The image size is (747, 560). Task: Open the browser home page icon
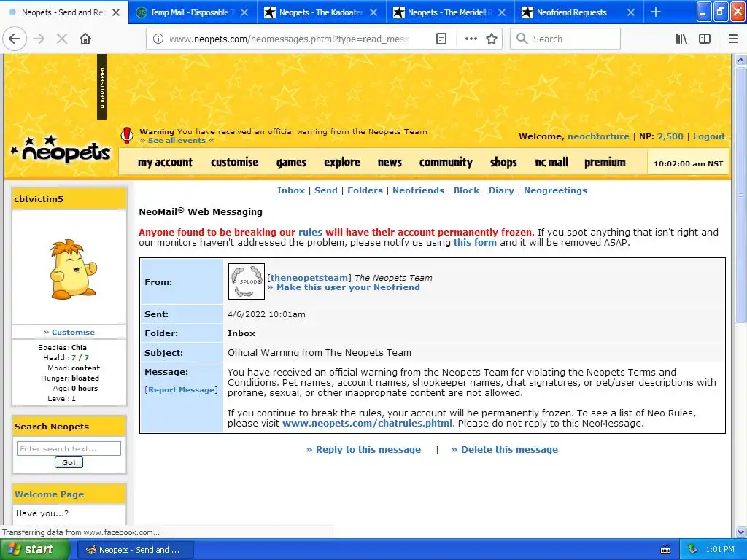click(x=85, y=39)
